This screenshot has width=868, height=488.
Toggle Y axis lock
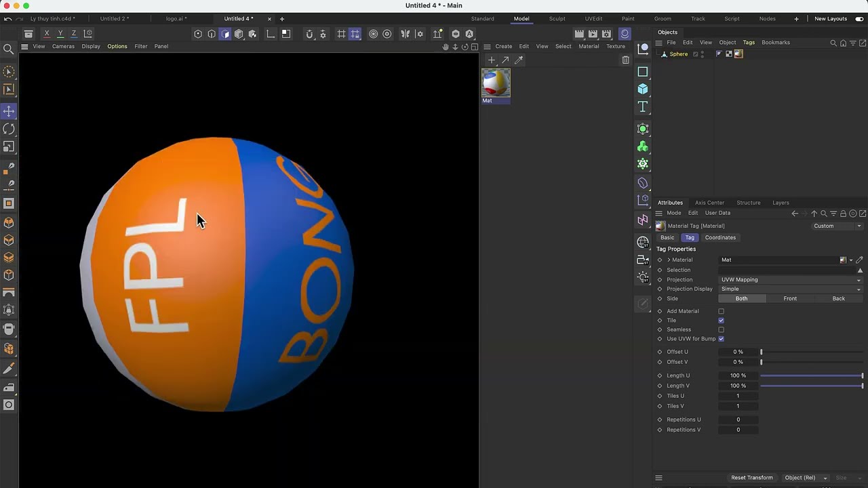(x=60, y=34)
